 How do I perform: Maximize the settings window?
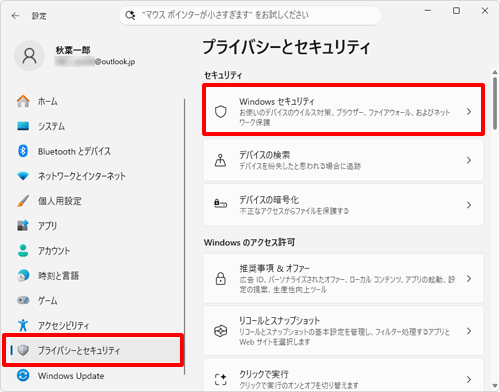point(456,11)
